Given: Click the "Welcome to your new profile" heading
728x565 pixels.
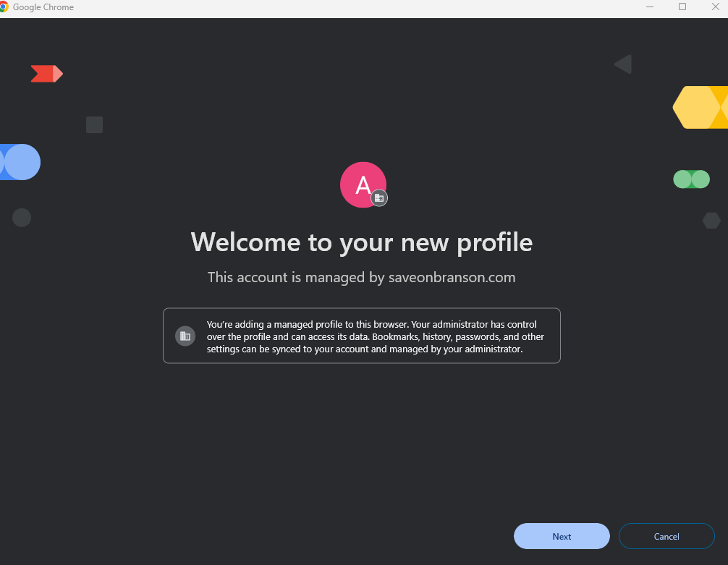Looking at the screenshot, I should 362,242.
